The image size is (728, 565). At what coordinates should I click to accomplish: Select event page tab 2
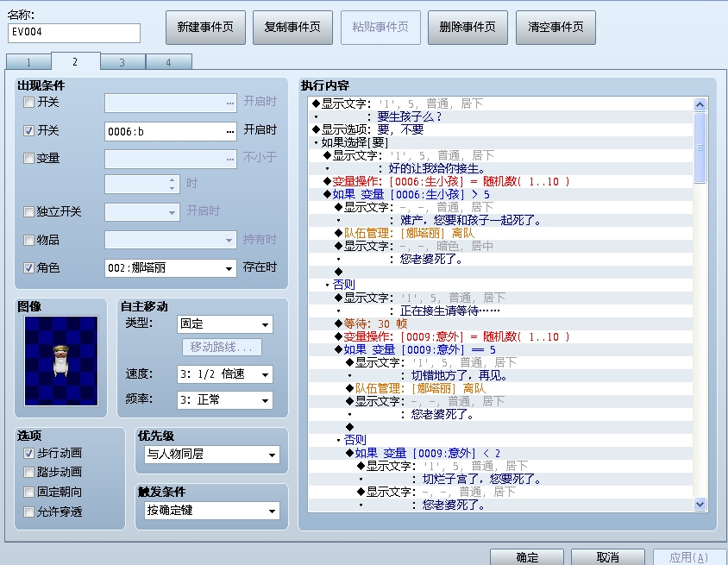(x=75, y=61)
